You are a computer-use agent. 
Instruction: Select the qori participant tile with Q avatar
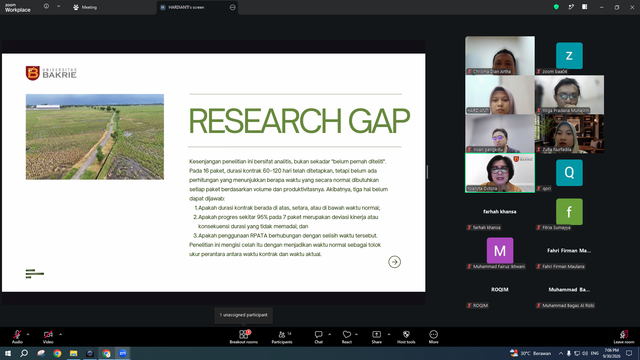pos(569,173)
